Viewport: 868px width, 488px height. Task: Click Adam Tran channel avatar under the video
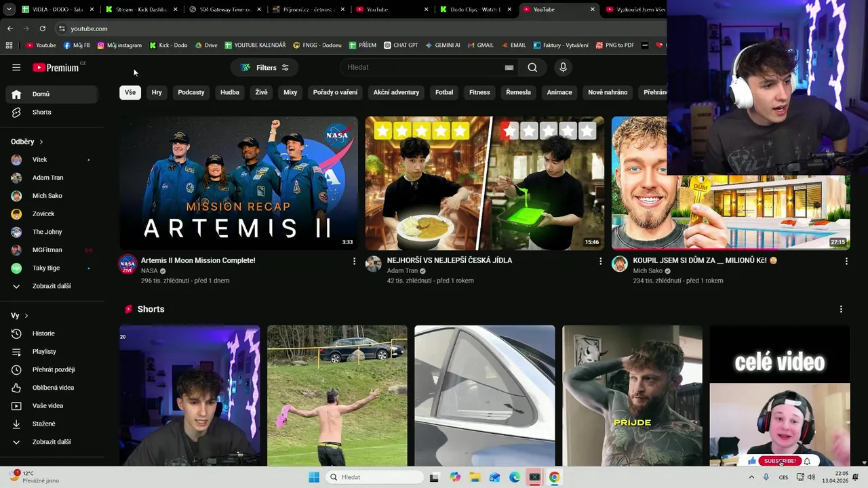click(374, 264)
